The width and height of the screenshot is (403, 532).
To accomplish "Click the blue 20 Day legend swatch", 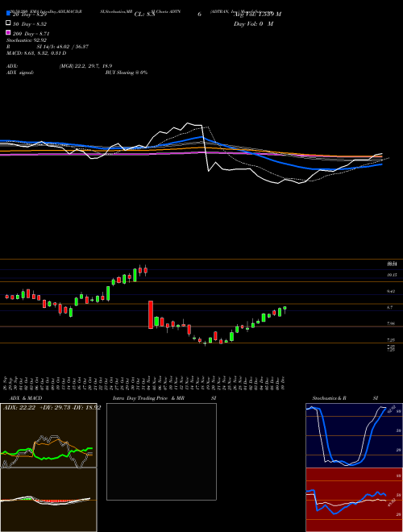I will click(8, 13).
